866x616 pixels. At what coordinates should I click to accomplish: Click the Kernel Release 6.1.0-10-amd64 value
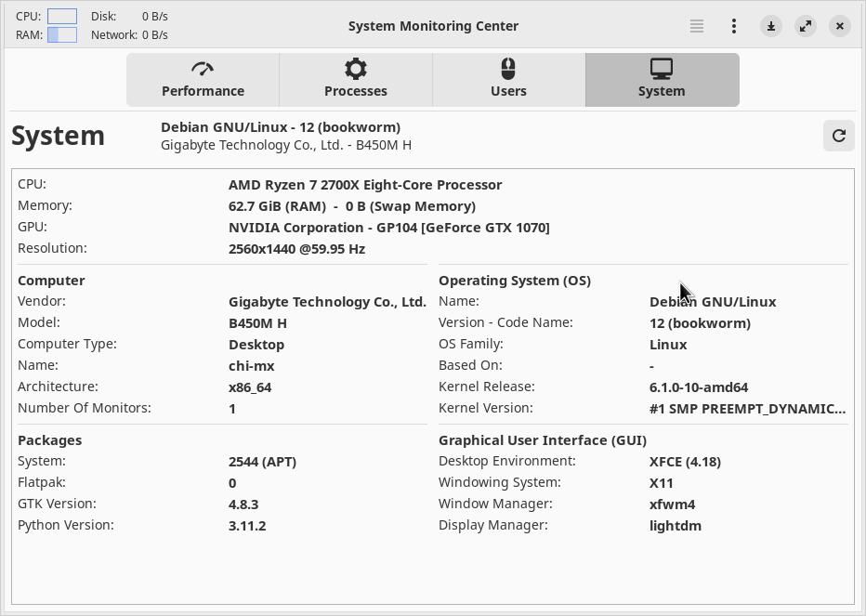699,387
